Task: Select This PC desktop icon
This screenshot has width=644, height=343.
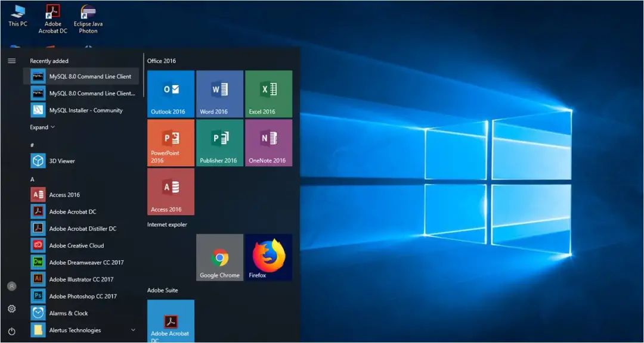Action: click(x=18, y=15)
